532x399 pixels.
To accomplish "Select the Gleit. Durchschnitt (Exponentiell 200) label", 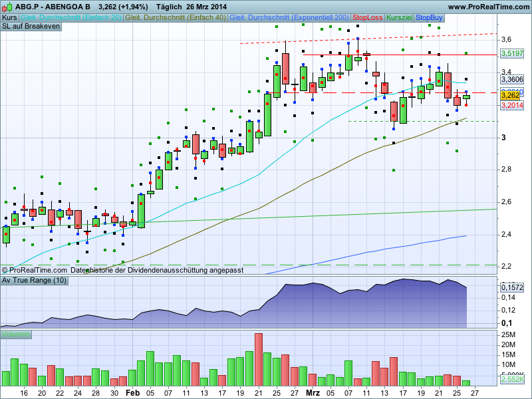I will pyautogui.click(x=289, y=18).
